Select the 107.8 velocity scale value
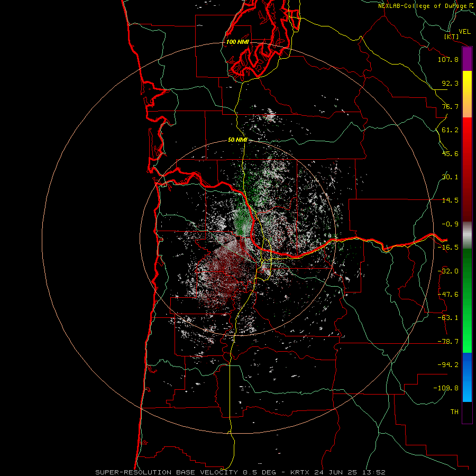Viewport: 476px width, 476px height. click(448, 60)
